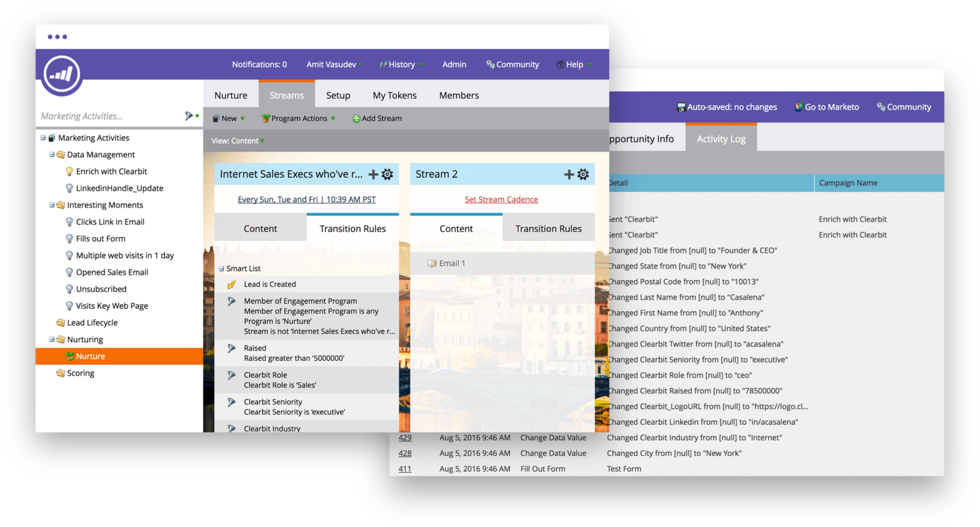Screen dimensions: 980x527
Task: Open Email 1 in Stream 2 content
Action: pyautogui.click(x=451, y=263)
